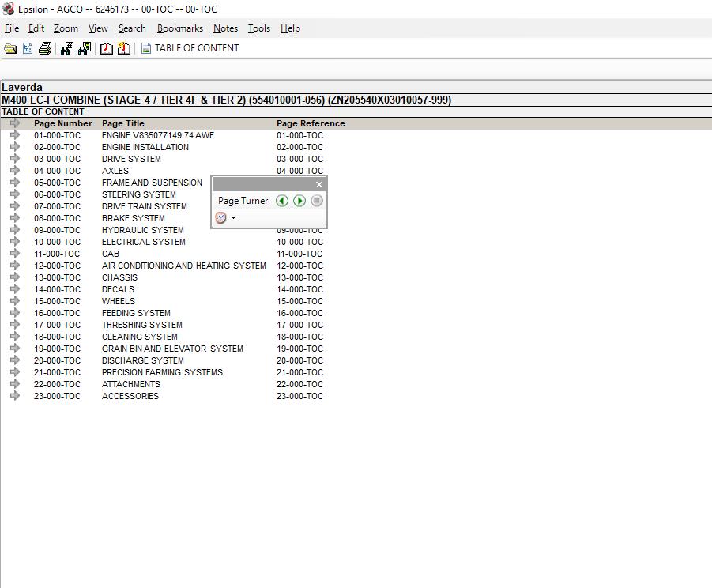The width and height of the screenshot is (712, 588).
Task: Click the TABLE OF CONTENT toolbar label
Action: pos(197,48)
